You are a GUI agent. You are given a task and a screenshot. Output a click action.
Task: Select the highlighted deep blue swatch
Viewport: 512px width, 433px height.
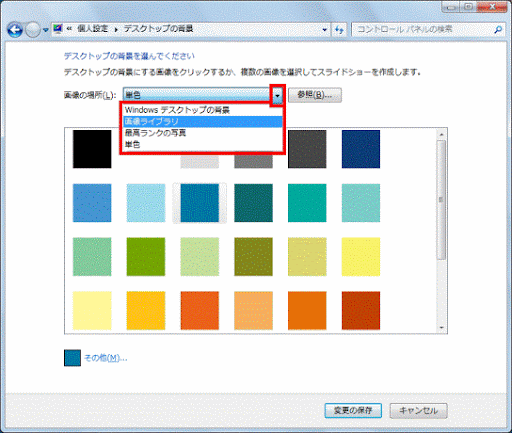tap(200, 203)
